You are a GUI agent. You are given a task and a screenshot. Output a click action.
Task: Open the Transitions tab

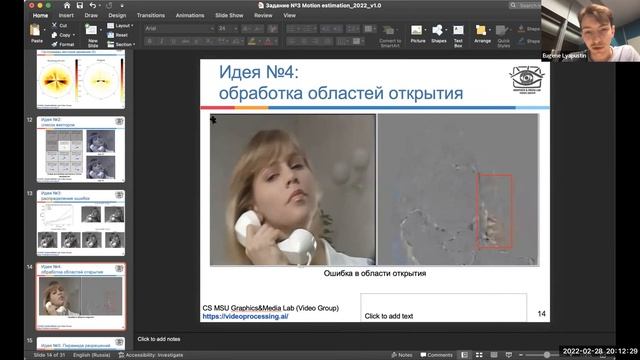coord(151,16)
